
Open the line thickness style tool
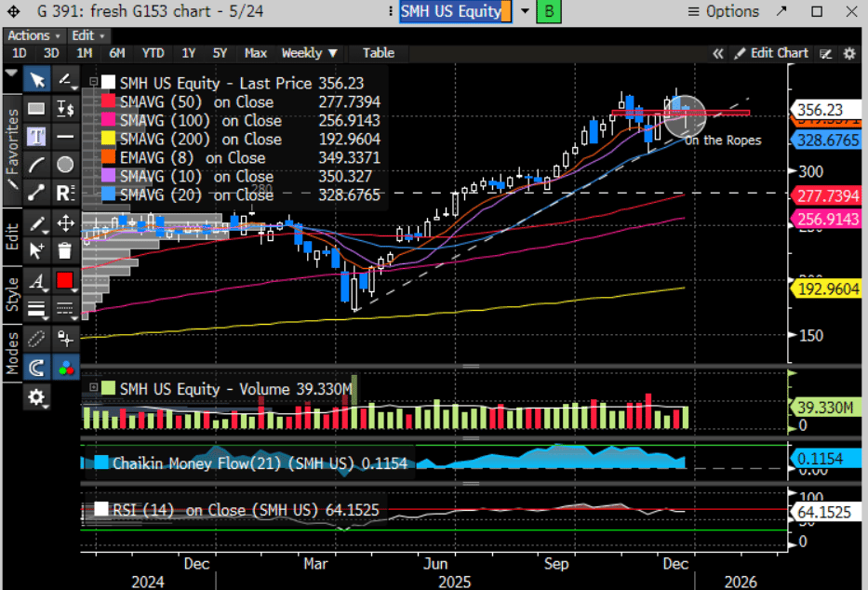tap(37, 309)
